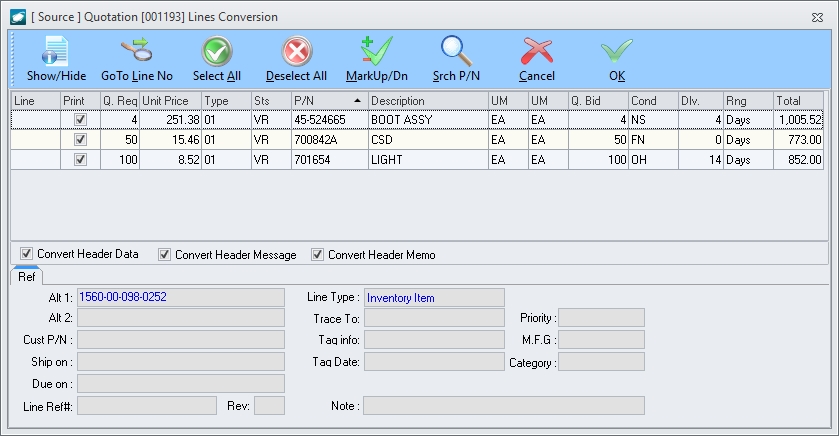This screenshot has height=436, width=839.
Task: Click the M.F.G field
Action: pyautogui.click(x=601, y=339)
